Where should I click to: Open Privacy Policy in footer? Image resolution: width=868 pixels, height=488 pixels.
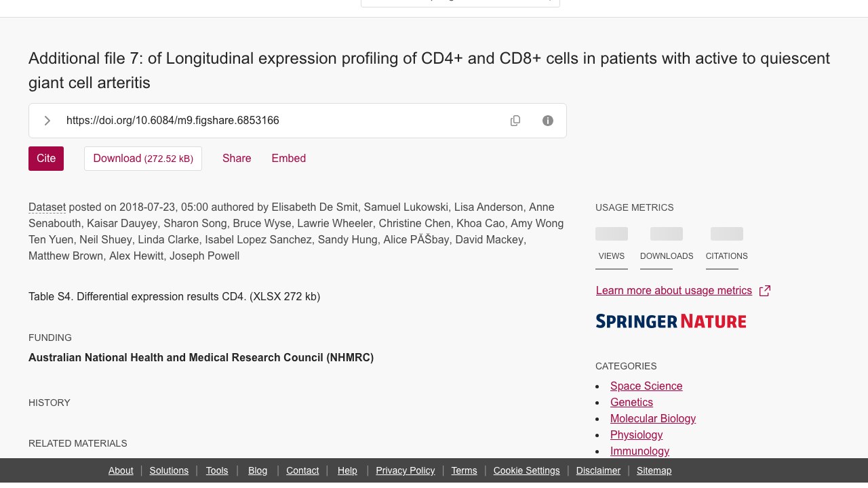click(x=406, y=470)
